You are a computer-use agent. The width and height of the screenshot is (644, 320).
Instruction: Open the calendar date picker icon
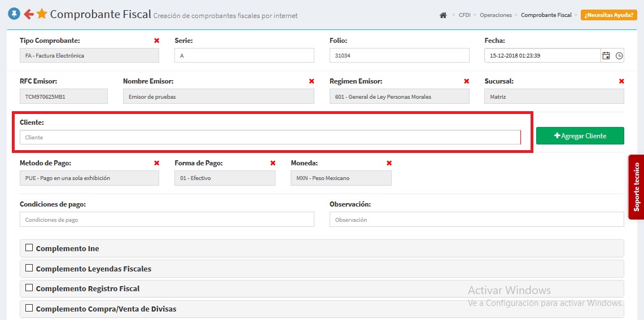pos(606,55)
